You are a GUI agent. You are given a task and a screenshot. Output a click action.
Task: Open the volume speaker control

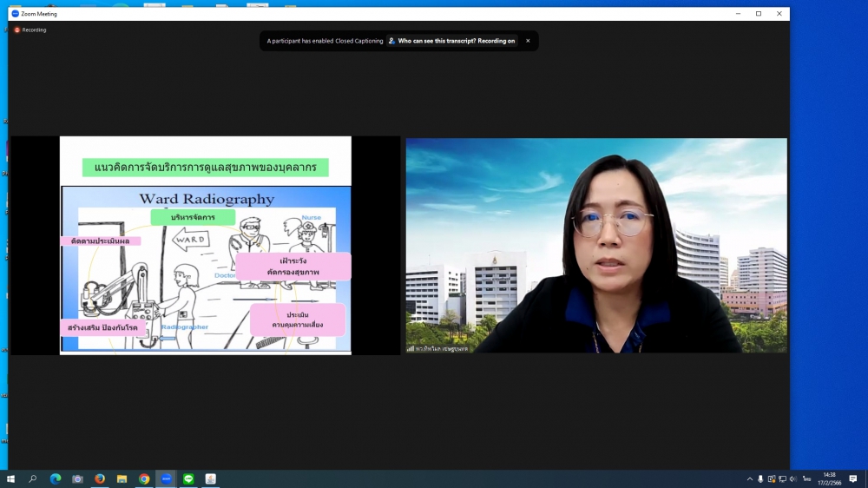(792, 478)
